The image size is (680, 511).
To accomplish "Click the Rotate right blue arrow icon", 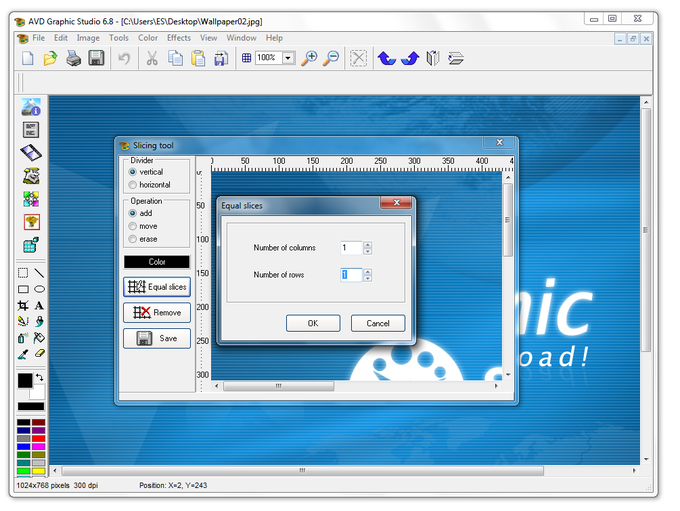I will pos(410,58).
